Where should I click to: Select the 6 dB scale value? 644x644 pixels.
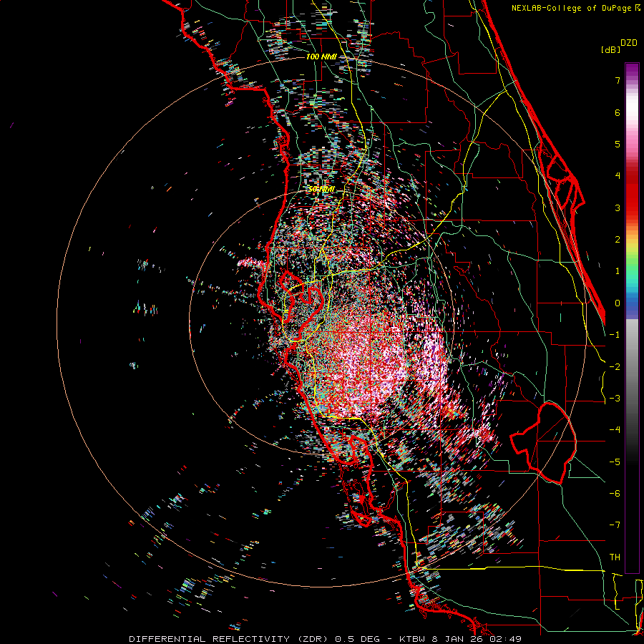618,112
